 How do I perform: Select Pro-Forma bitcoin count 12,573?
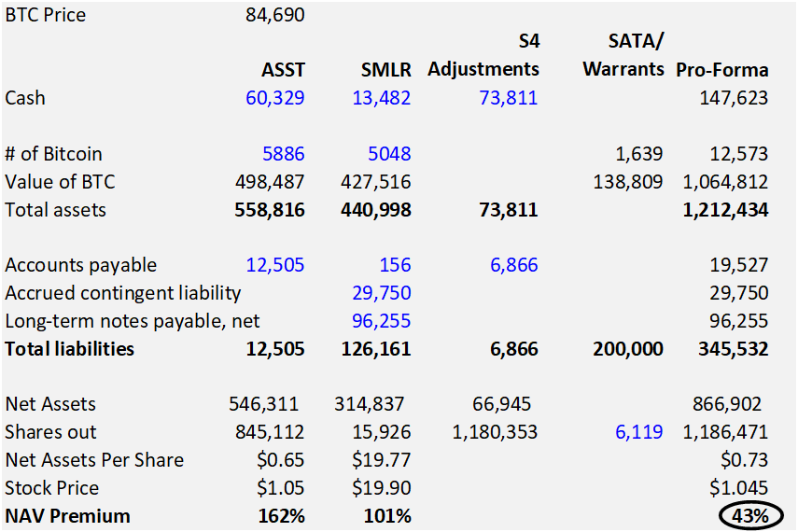(738, 154)
